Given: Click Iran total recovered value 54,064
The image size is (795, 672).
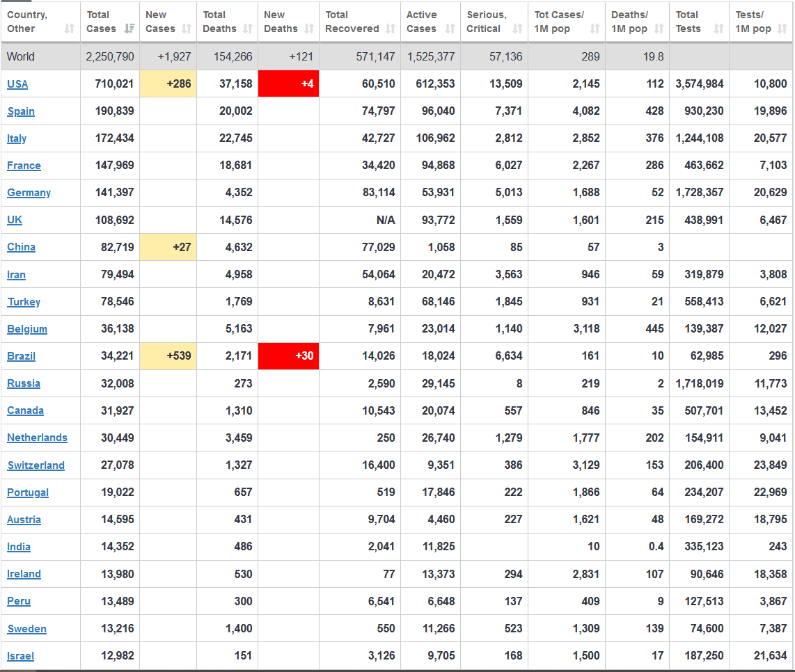Looking at the screenshot, I should (378, 275).
